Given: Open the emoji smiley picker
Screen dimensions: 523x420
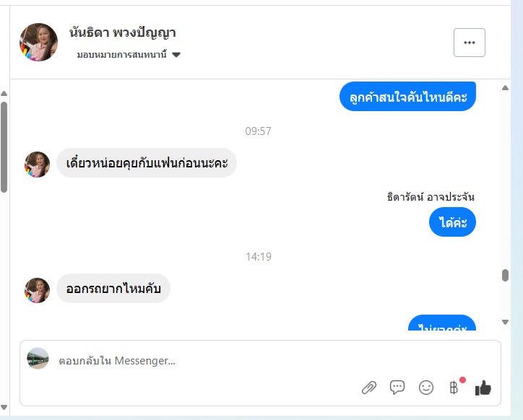Looking at the screenshot, I should click(426, 388).
